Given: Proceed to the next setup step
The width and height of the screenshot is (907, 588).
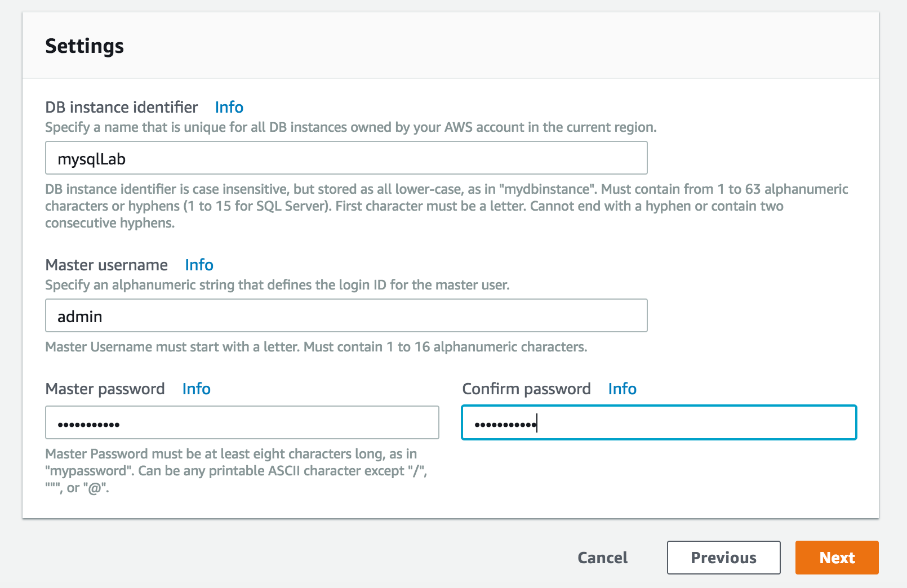Looking at the screenshot, I should pos(837,558).
